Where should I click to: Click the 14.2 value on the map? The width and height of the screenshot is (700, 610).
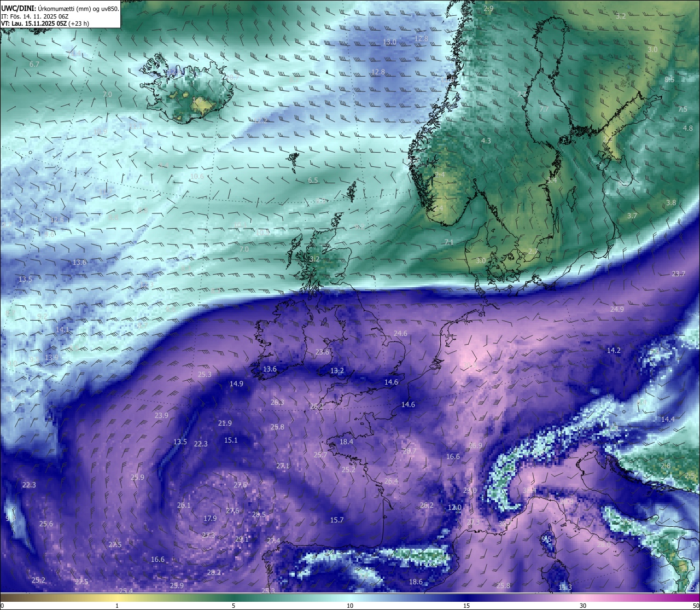[614, 350]
